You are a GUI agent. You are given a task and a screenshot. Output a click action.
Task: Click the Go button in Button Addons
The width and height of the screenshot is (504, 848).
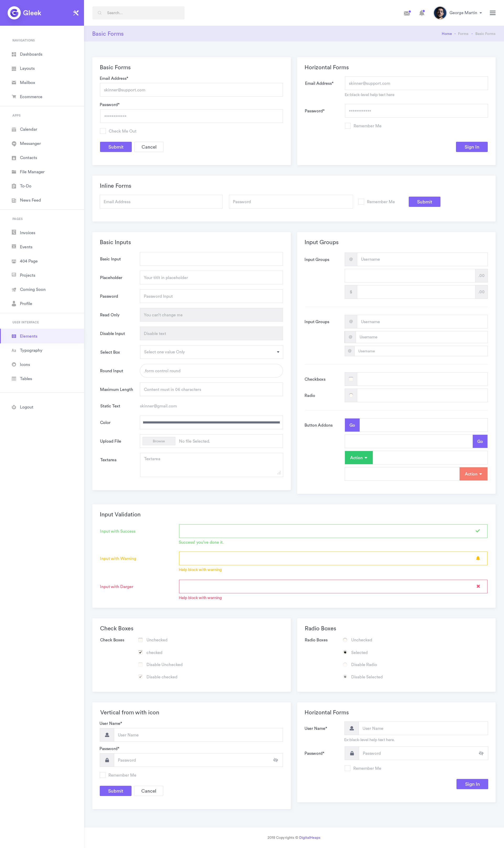click(x=352, y=425)
